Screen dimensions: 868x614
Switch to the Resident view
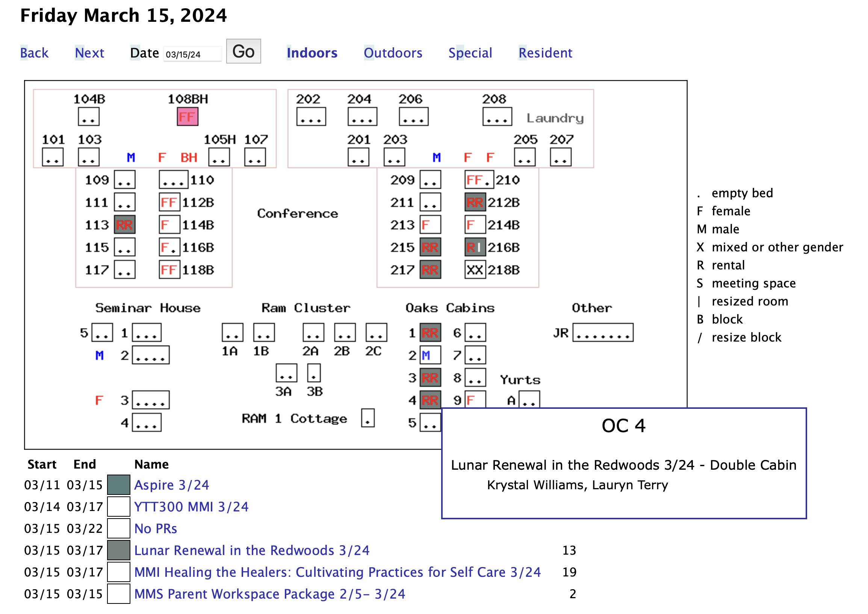point(545,53)
